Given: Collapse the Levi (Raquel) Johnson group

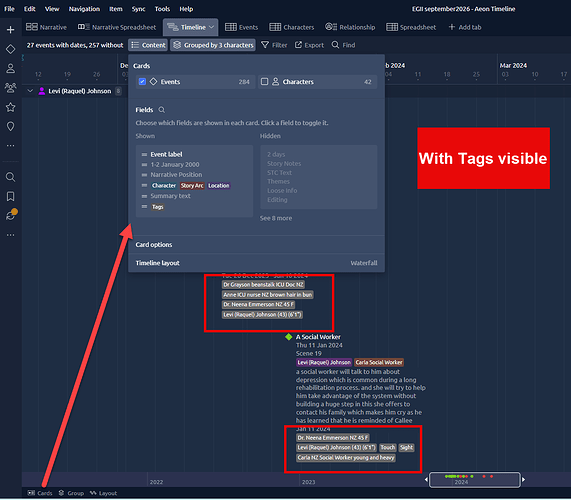Looking at the screenshot, I should (30, 91).
